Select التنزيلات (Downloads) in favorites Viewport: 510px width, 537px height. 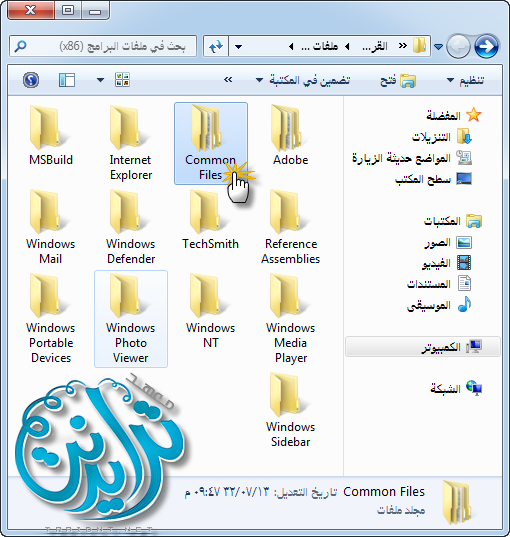[441, 137]
